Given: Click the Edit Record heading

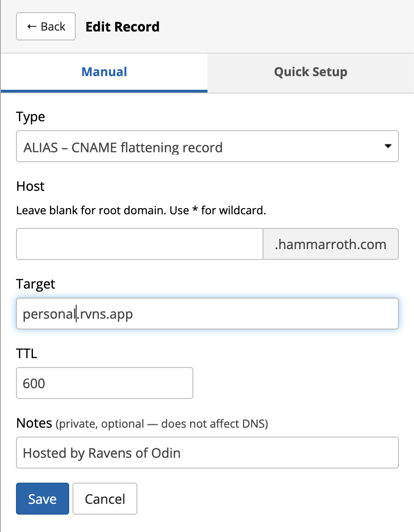Looking at the screenshot, I should [122, 27].
